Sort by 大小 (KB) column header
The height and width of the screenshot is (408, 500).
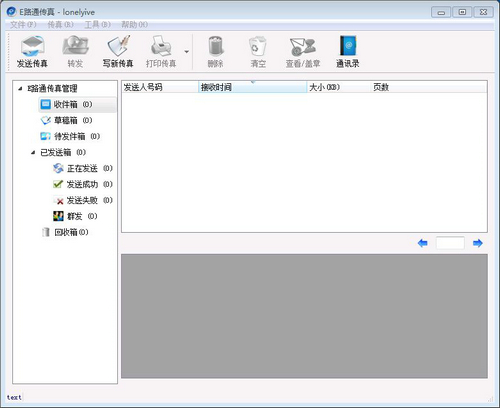pos(338,87)
